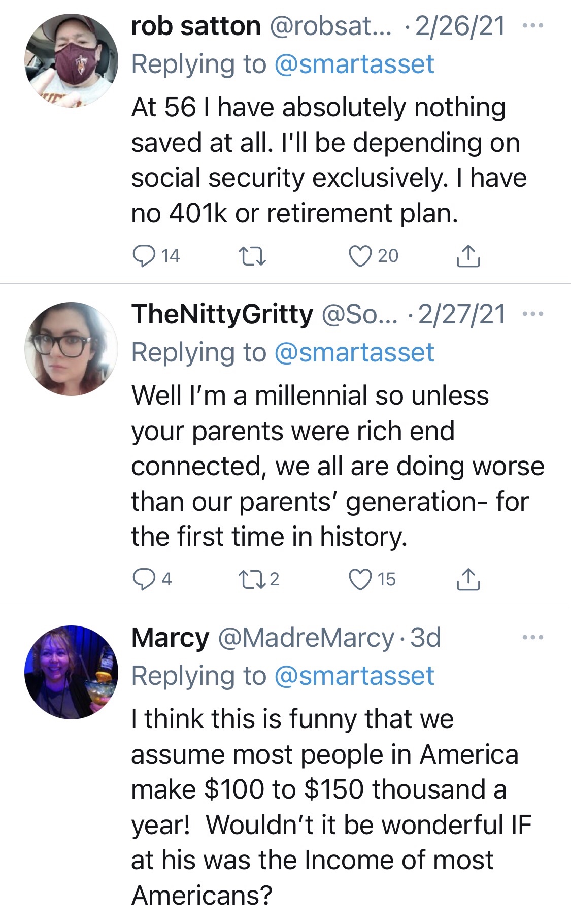Go to Marcy's @MadreMarcy handle
The height and width of the screenshot is (924, 571).
(x=306, y=638)
